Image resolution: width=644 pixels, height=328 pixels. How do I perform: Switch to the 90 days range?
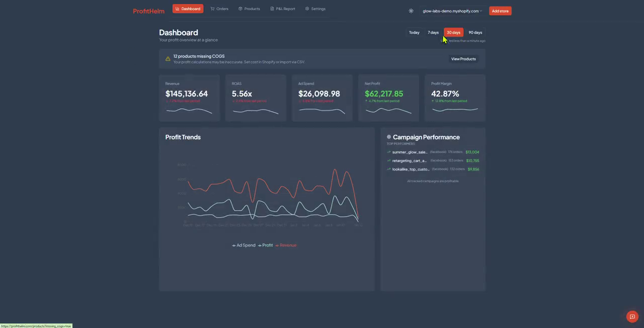click(475, 32)
